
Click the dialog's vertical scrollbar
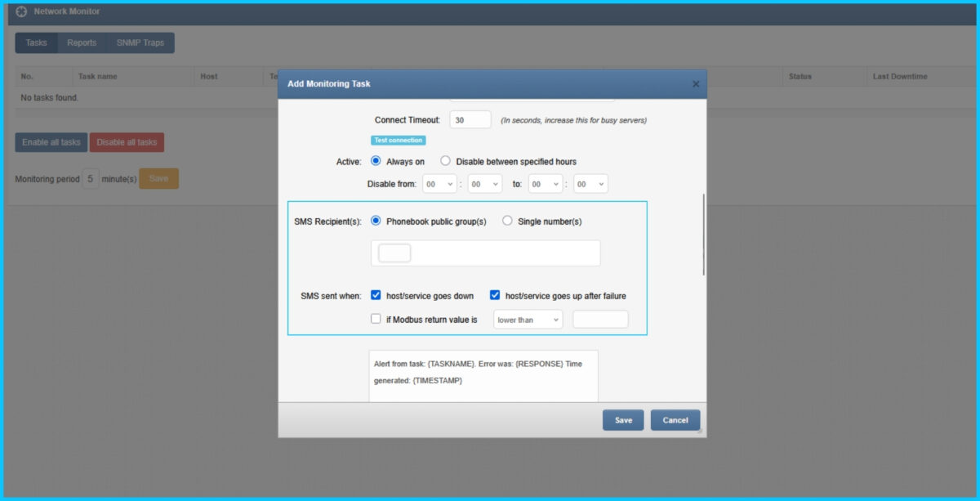click(x=703, y=235)
